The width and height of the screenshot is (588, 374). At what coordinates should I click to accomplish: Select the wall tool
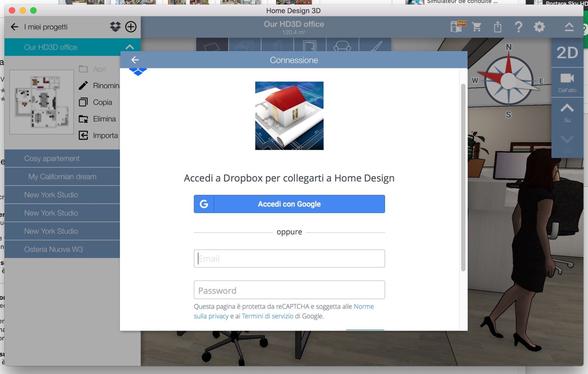278,45
